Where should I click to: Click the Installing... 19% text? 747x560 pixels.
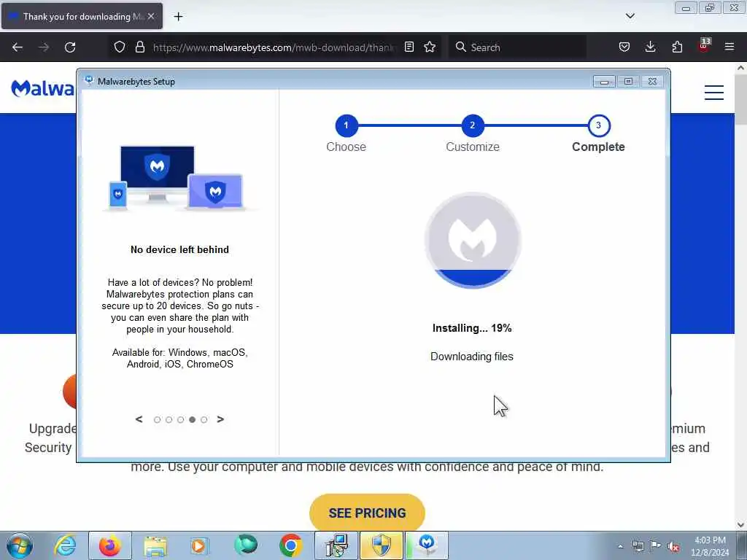[x=472, y=328]
